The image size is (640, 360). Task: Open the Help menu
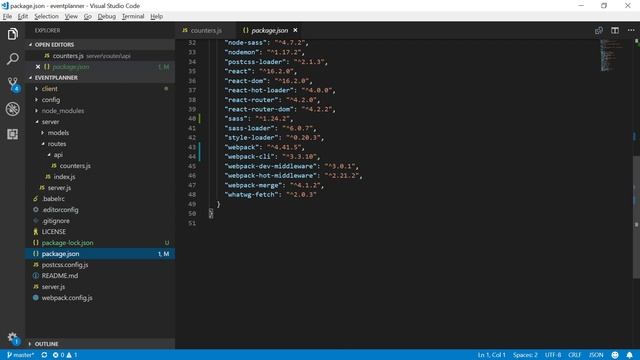point(156,16)
